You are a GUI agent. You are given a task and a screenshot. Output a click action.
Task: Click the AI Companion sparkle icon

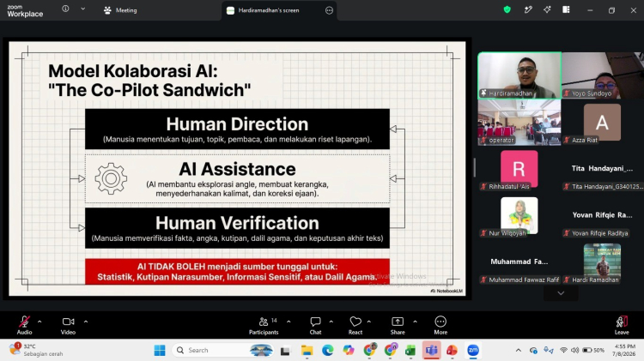coord(547,9)
